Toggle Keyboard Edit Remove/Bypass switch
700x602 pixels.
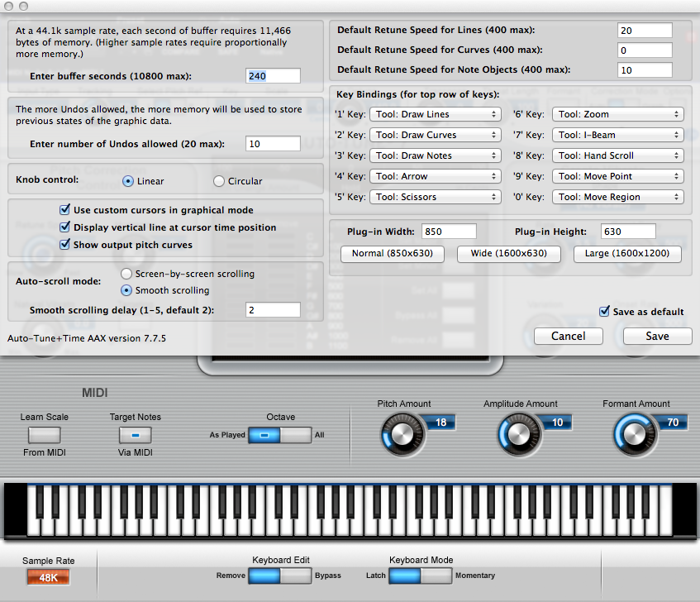280,576
